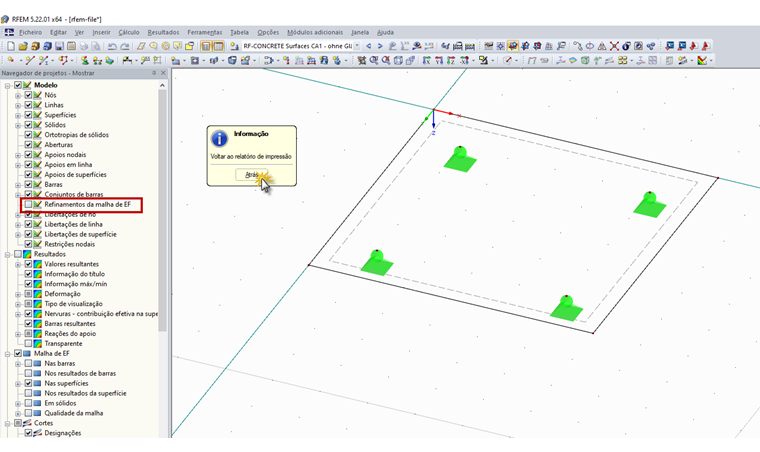
Task: Toggle the Malha de EF checkbox
Action: click(x=18, y=354)
